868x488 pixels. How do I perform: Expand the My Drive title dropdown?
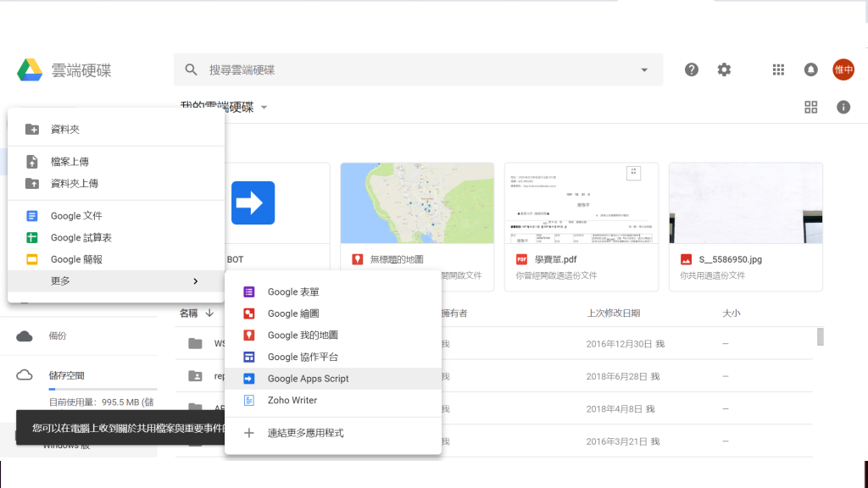tap(264, 108)
